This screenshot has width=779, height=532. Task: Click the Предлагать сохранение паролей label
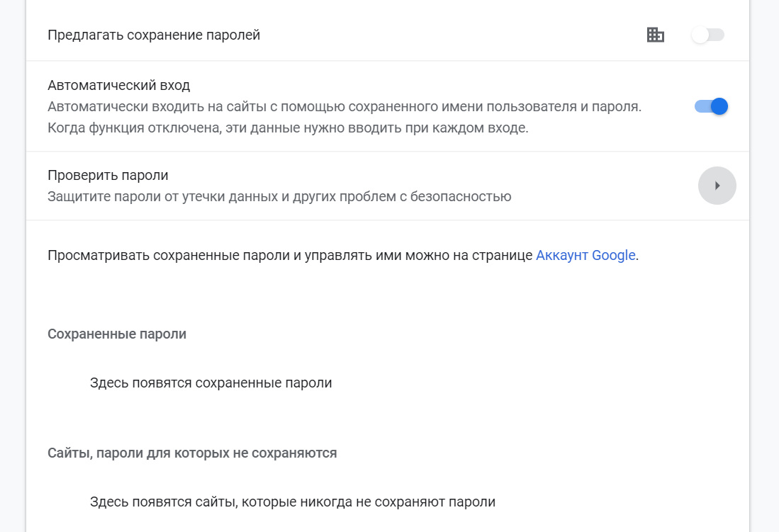(x=154, y=35)
